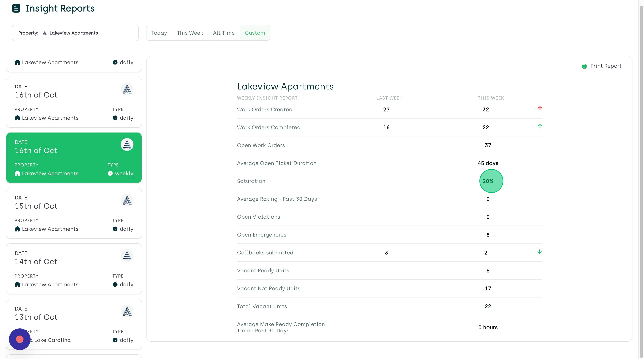Screen dimensions: 644x359
Task: Click the clock icon on 14th of Oct card
Action: point(115,284)
